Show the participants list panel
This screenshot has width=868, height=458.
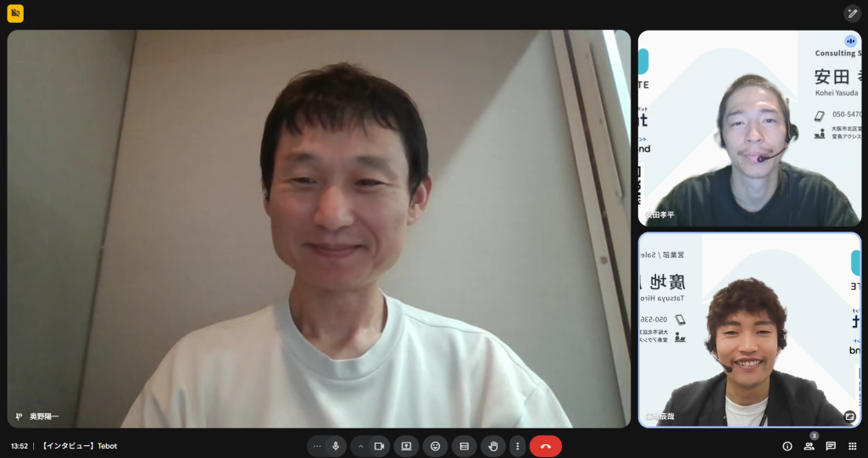[x=809, y=446]
